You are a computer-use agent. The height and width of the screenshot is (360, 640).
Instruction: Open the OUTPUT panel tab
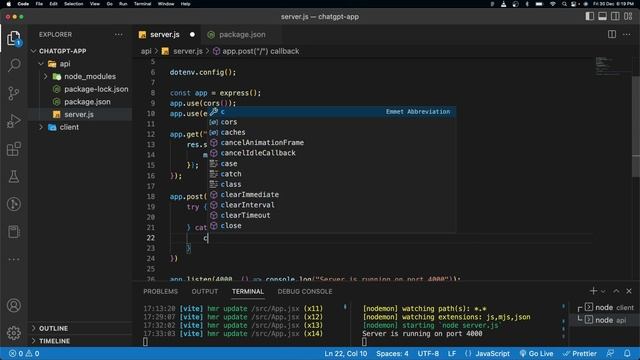point(204,291)
